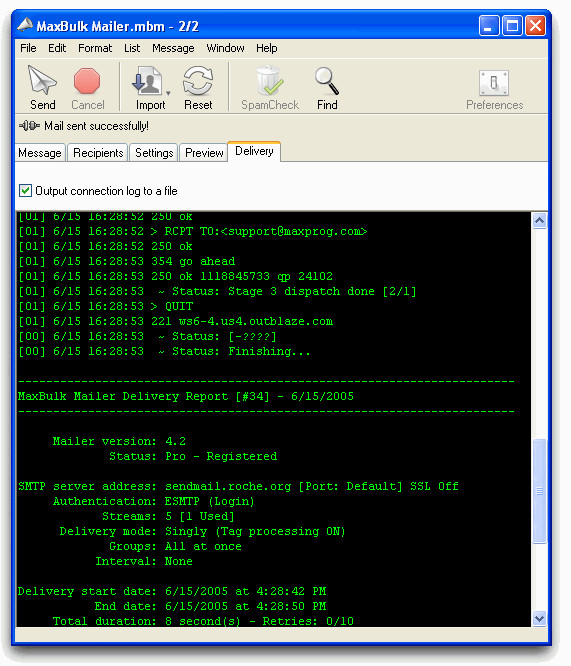This screenshot has width=571, height=666.
Task: Click the Send paper plane icon
Action: tap(42, 80)
